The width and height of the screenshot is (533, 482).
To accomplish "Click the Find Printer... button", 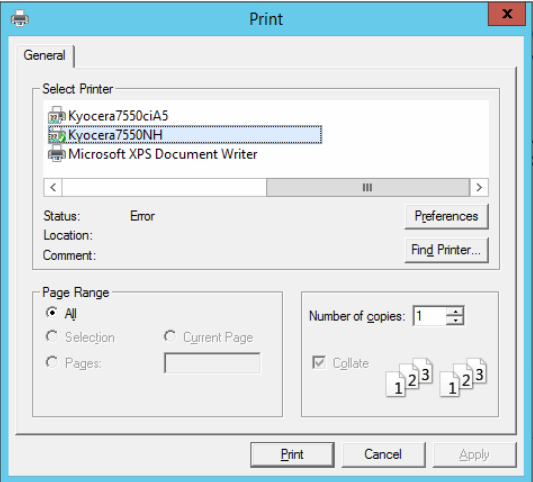I will (446, 250).
